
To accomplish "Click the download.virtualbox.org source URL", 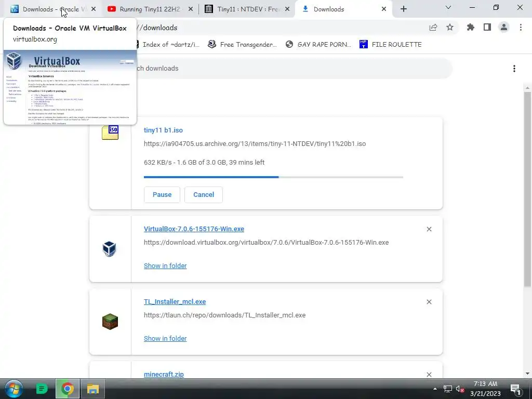I will point(267,243).
